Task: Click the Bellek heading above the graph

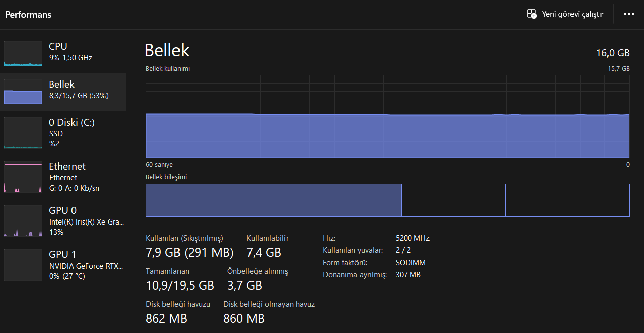Action: [167, 50]
